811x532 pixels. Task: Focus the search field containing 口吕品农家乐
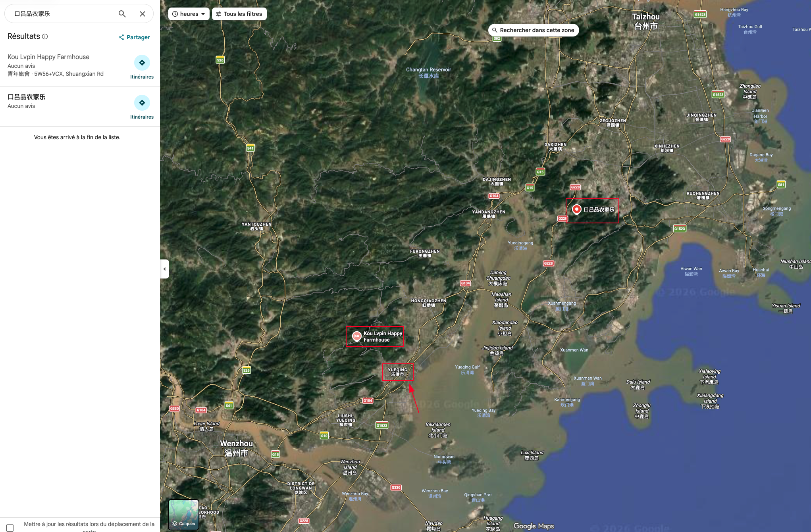[64, 14]
